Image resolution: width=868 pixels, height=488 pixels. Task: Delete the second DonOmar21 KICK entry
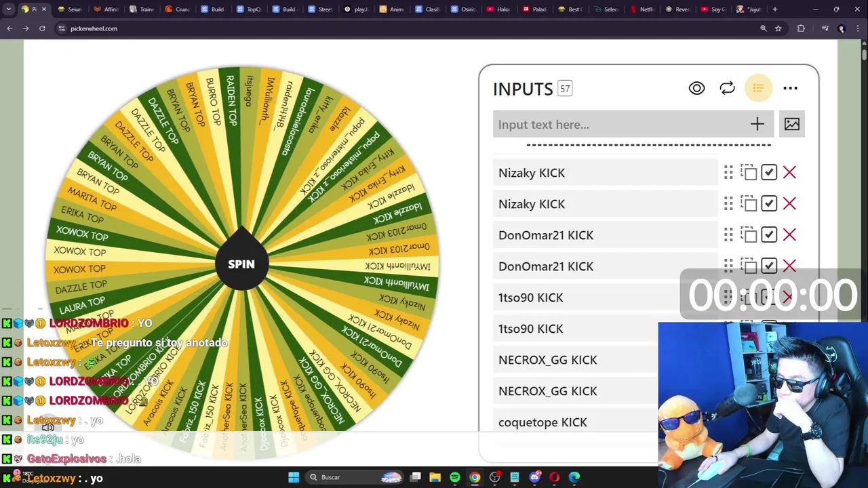coord(789,266)
